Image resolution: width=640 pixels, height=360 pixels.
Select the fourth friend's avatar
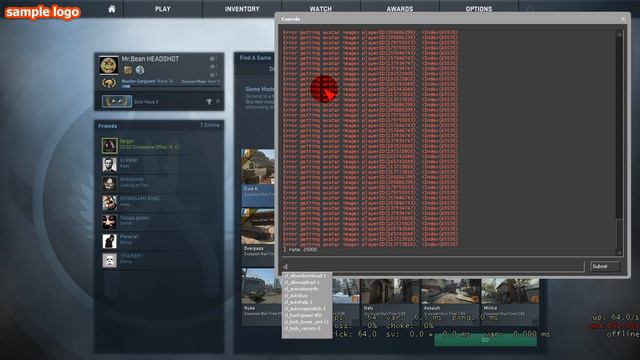point(109,202)
